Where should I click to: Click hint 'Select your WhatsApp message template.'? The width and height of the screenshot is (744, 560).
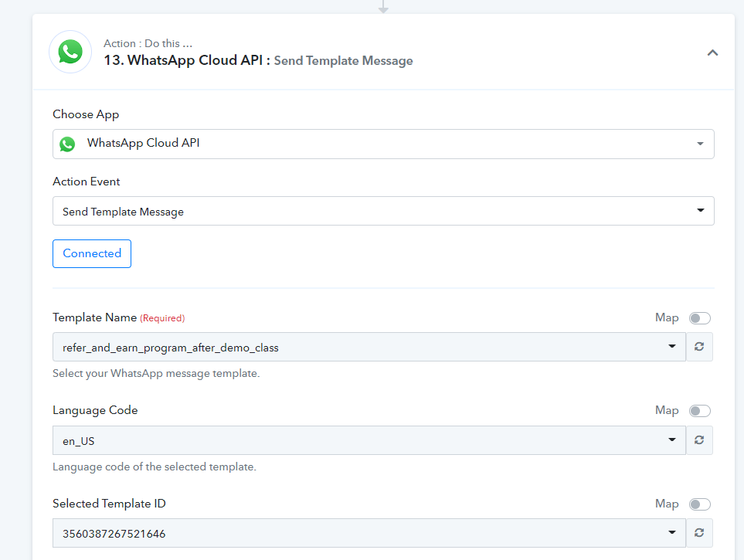tap(156, 374)
